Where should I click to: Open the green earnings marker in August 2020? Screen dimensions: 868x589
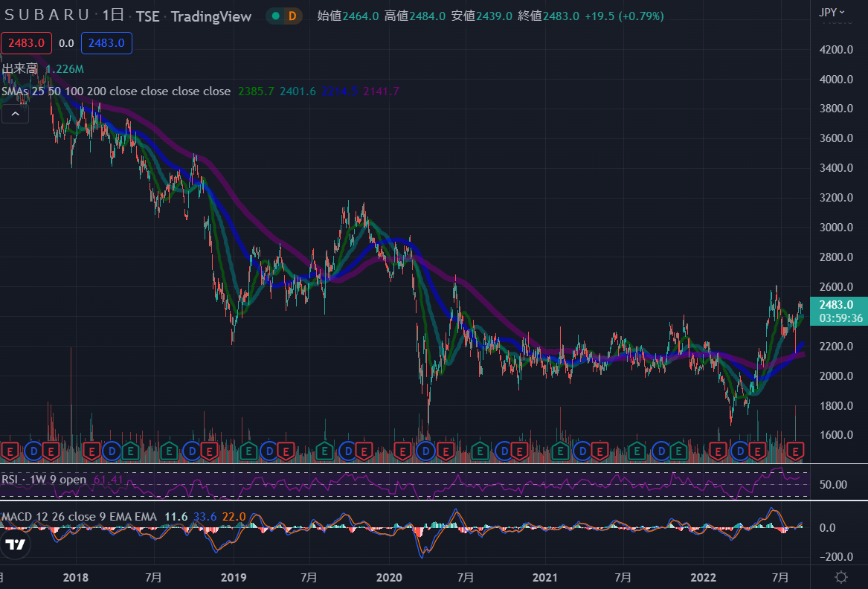pos(480,451)
